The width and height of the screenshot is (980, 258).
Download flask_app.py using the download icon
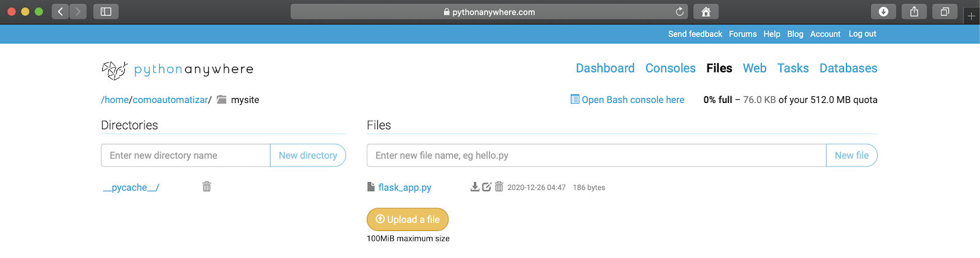[x=475, y=187]
